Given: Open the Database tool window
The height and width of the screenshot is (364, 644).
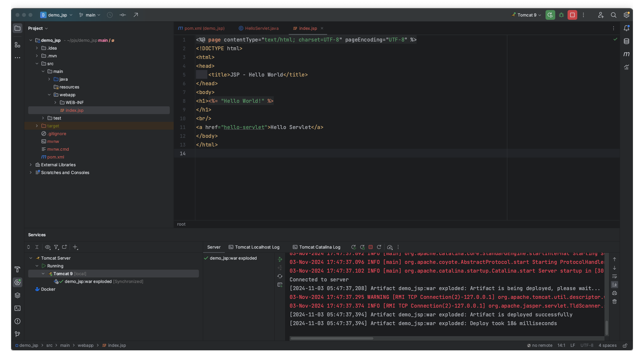Looking at the screenshot, I should click(627, 41).
